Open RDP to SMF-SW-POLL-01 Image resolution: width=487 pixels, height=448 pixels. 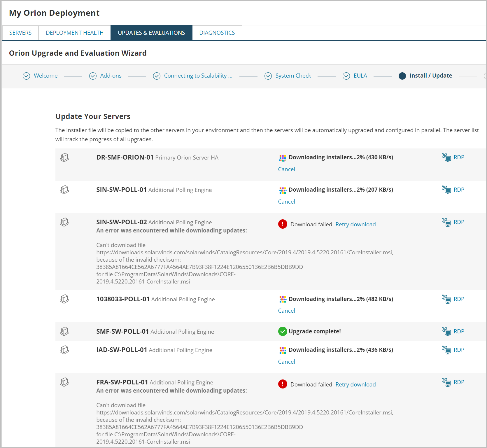pos(459,331)
